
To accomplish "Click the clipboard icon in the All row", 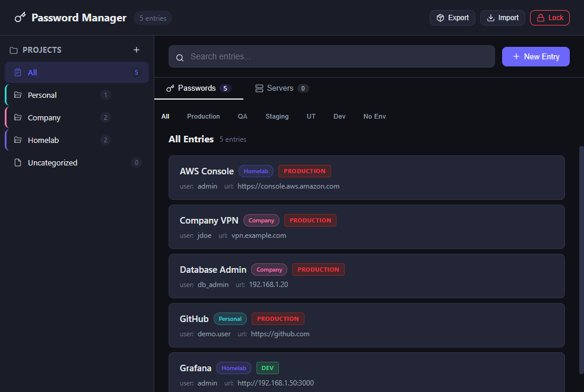I will (17, 72).
